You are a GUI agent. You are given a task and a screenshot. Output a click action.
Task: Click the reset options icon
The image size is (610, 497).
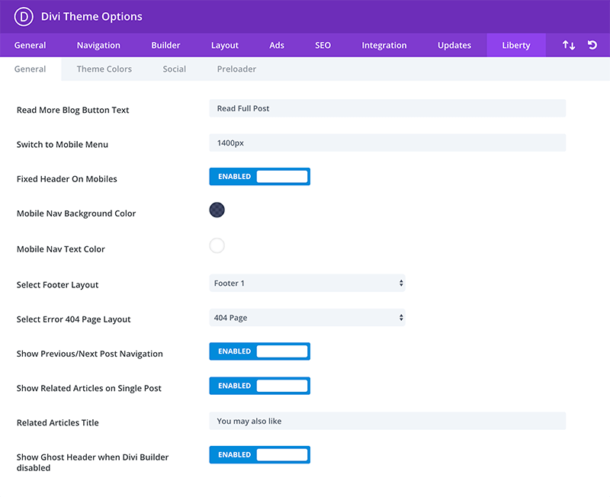pyautogui.click(x=592, y=45)
